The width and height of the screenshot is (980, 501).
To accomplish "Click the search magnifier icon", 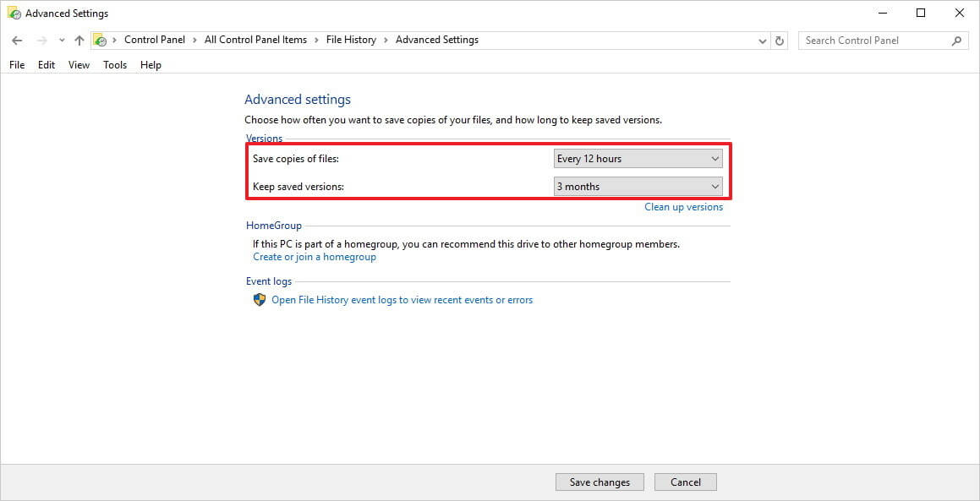I will tap(956, 41).
